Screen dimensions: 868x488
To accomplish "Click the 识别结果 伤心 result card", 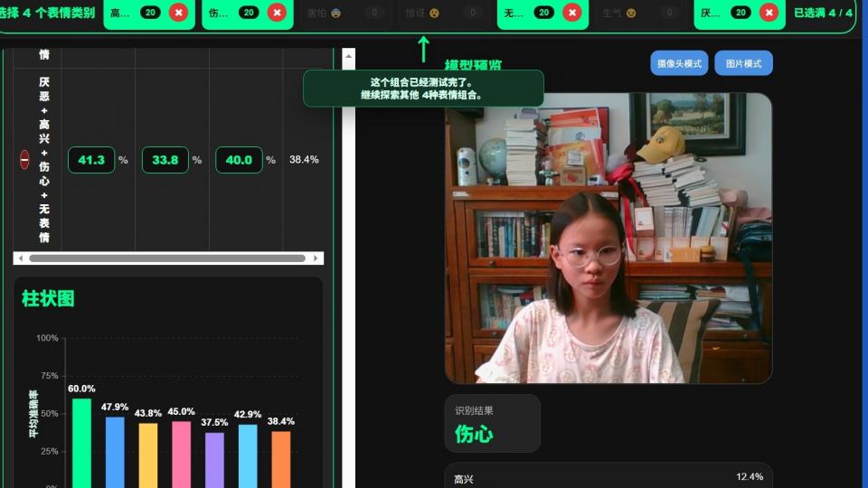I will [492, 424].
